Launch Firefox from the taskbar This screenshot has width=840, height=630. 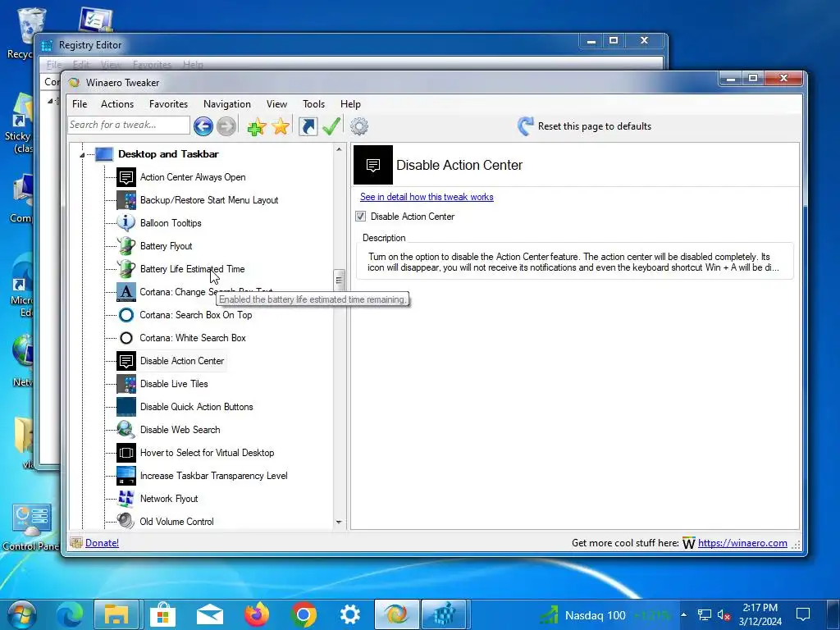coord(257,614)
